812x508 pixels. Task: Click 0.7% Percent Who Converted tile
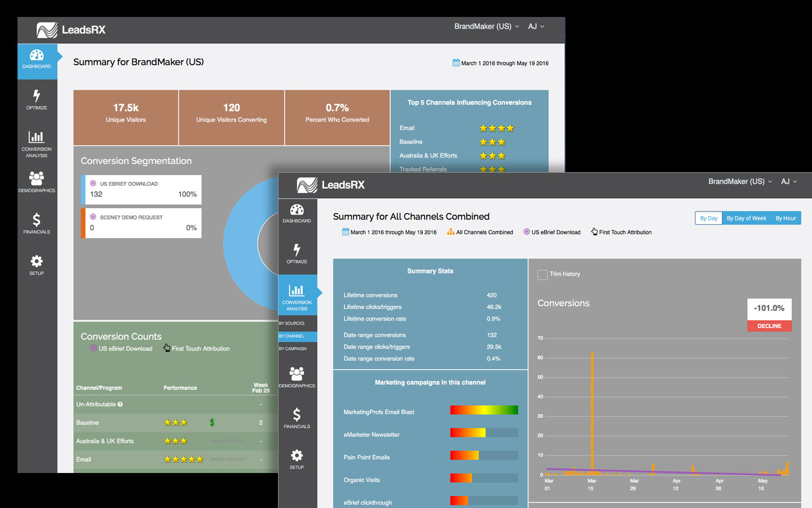[337, 117]
